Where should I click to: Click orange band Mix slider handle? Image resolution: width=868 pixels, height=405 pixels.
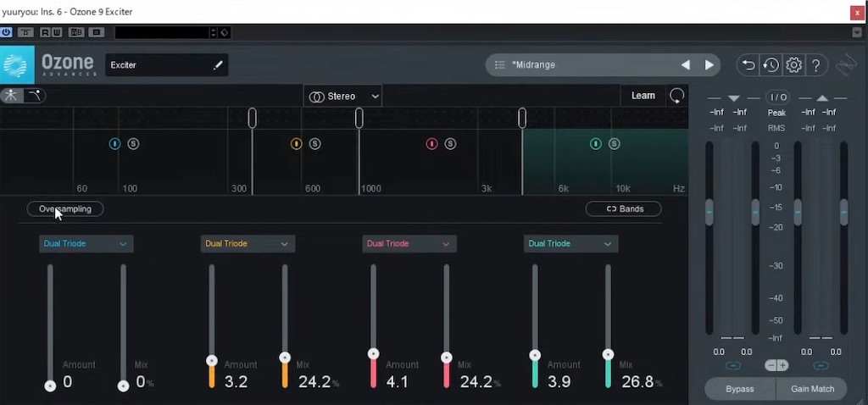(x=285, y=358)
